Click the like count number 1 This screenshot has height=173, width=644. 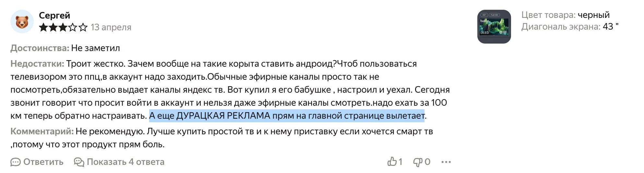coord(400,162)
